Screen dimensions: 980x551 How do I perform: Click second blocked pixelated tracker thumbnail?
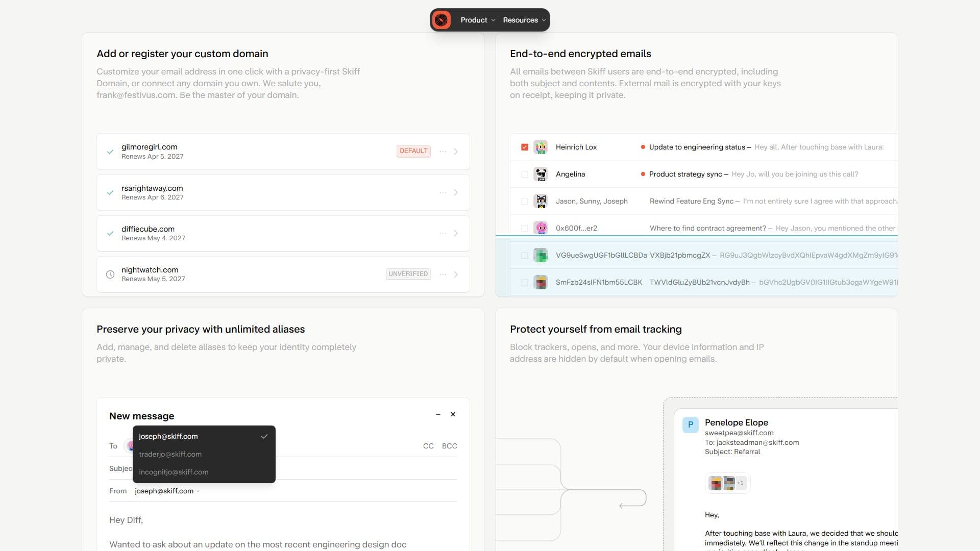coord(729,483)
